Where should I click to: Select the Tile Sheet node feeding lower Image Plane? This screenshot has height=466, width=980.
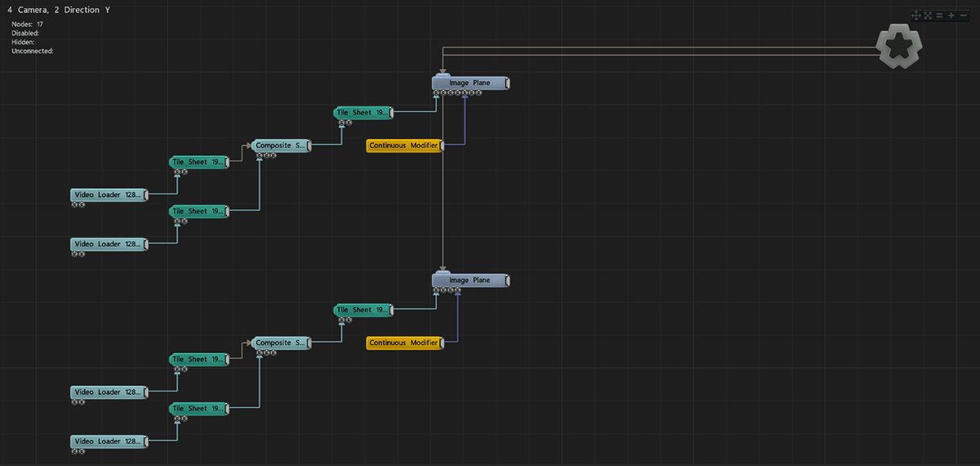coord(363,310)
